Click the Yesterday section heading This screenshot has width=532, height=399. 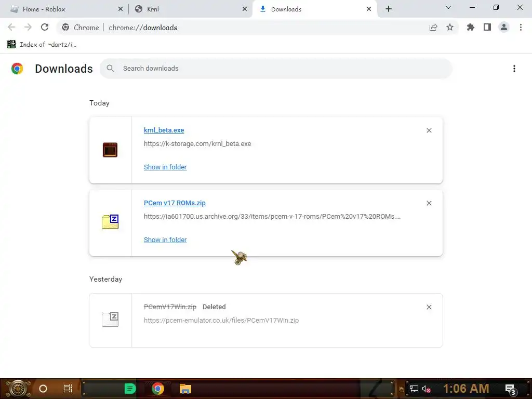(105, 279)
